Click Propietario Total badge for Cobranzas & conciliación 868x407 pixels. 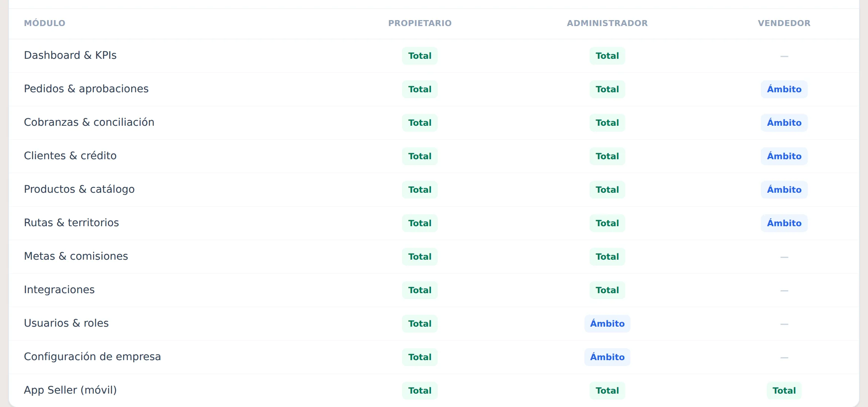coord(420,123)
